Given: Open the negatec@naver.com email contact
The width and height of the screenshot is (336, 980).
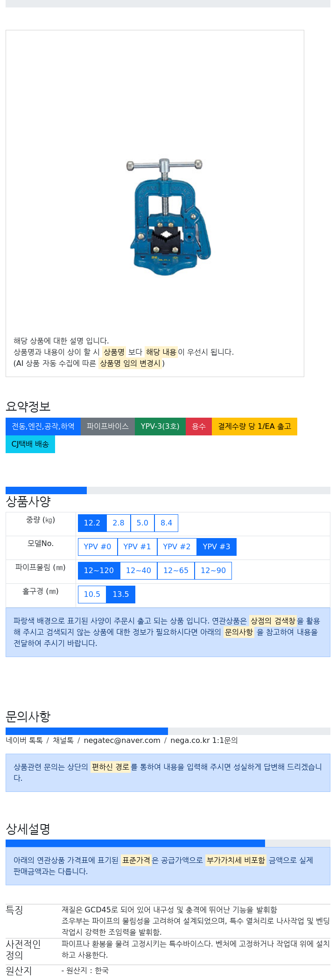Looking at the screenshot, I should click(122, 741).
